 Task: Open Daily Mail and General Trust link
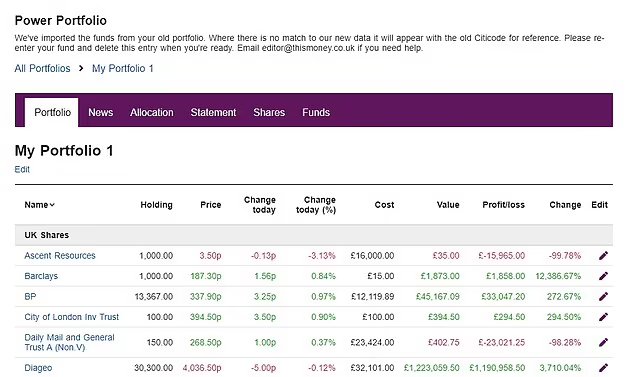[x=69, y=342]
